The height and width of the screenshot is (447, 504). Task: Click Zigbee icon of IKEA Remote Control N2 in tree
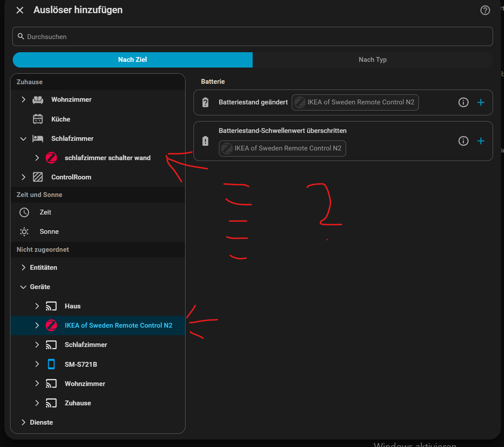pos(51,325)
